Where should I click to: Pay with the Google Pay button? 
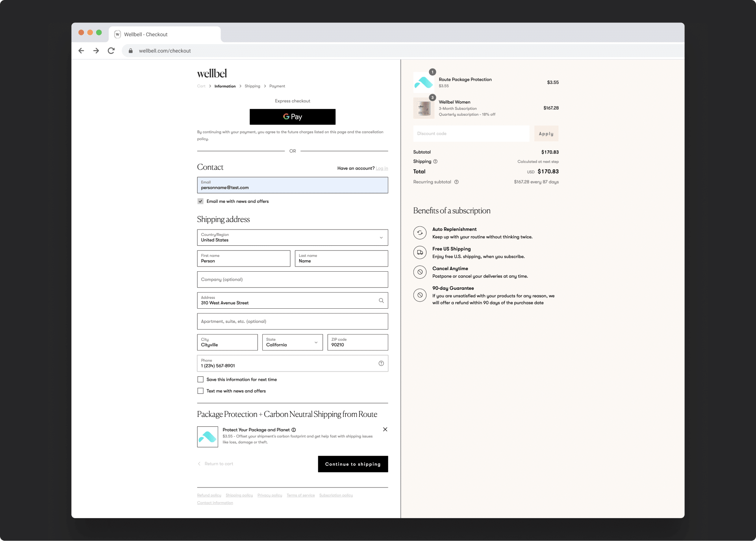[x=292, y=117]
